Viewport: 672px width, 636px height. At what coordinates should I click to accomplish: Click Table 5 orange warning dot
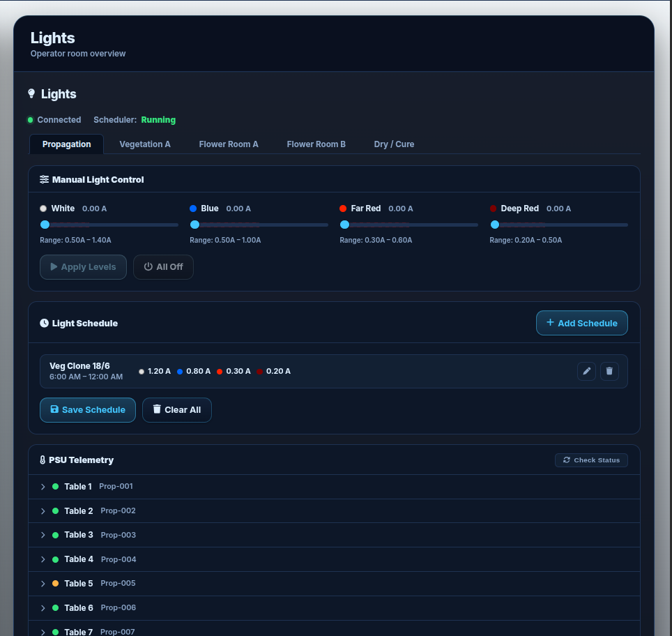tap(55, 584)
